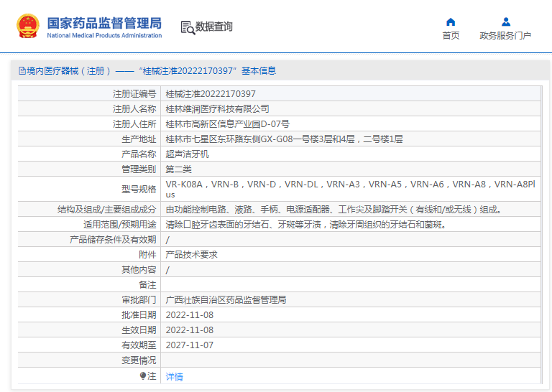The width and height of the screenshot is (552, 392).
Task: Select 桂林维润医疗科技有限公司 cell
Action: point(217,109)
